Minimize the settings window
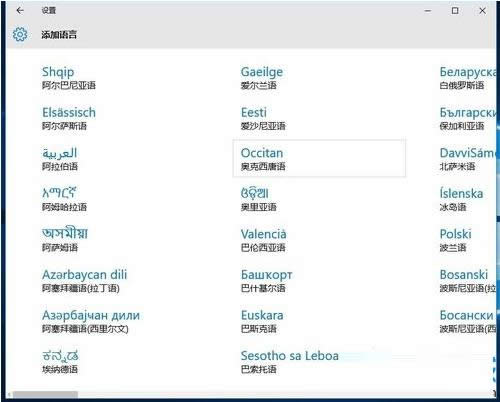The image size is (500, 402). (428, 11)
